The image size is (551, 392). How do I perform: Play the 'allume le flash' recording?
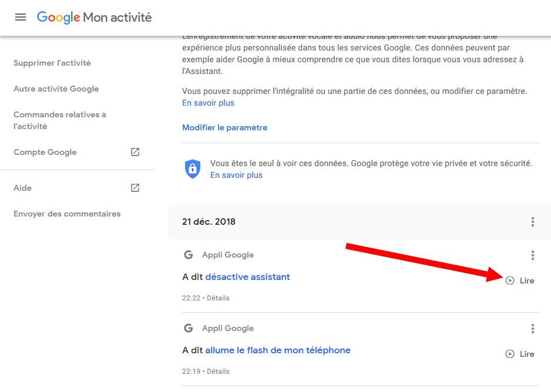pos(520,354)
